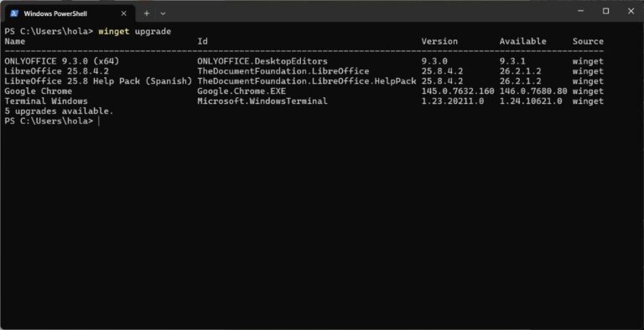Click 'ONLYOFFICE 9.3.0 (x64)' package name

click(x=62, y=61)
